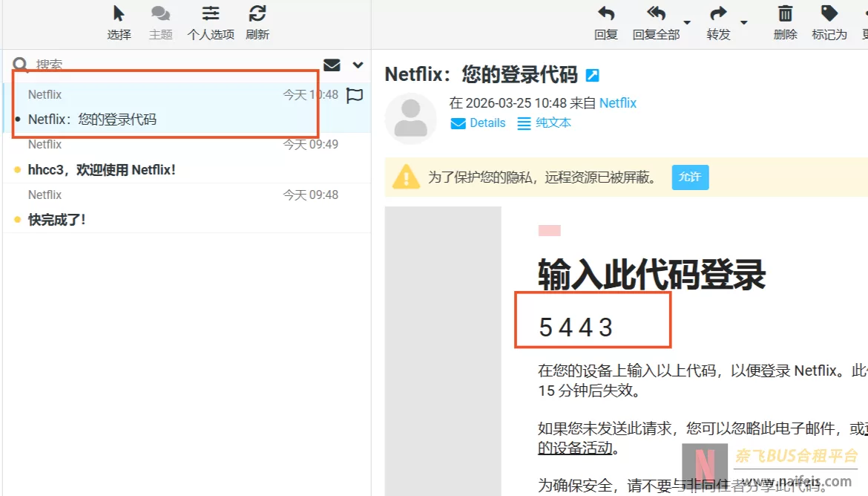The height and width of the screenshot is (496, 868).
Task: Forward the message with 转发
Action: [x=718, y=22]
